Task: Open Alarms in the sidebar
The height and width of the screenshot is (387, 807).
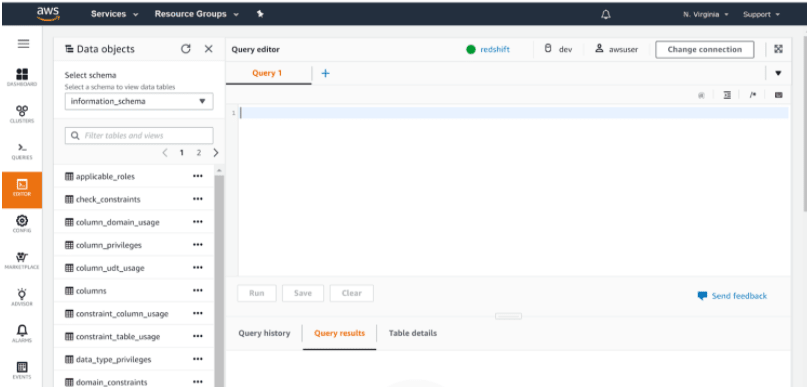Action: tap(22, 333)
